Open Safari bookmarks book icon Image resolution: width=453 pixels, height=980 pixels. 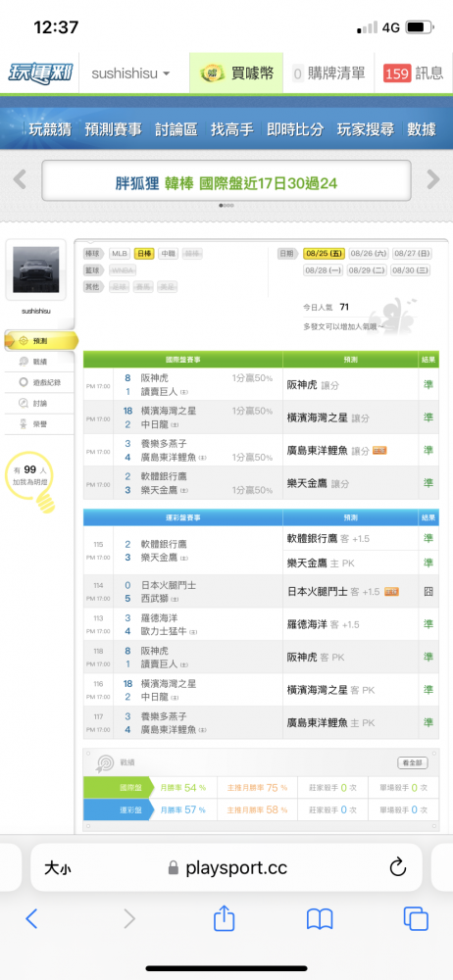click(319, 919)
